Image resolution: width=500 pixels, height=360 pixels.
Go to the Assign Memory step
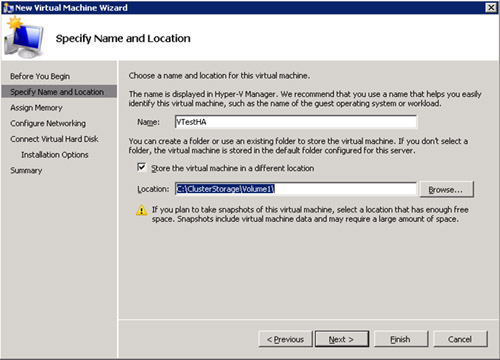(36, 108)
